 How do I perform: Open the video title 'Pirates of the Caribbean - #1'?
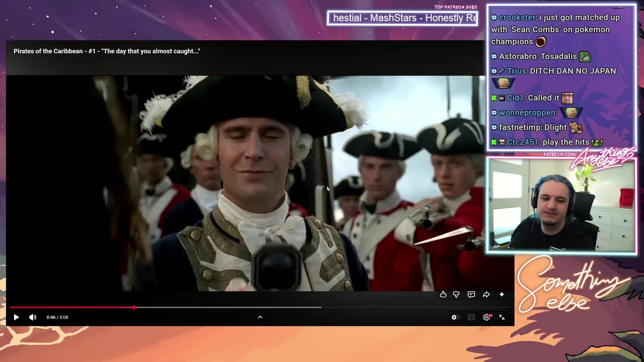(x=107, y=51)
